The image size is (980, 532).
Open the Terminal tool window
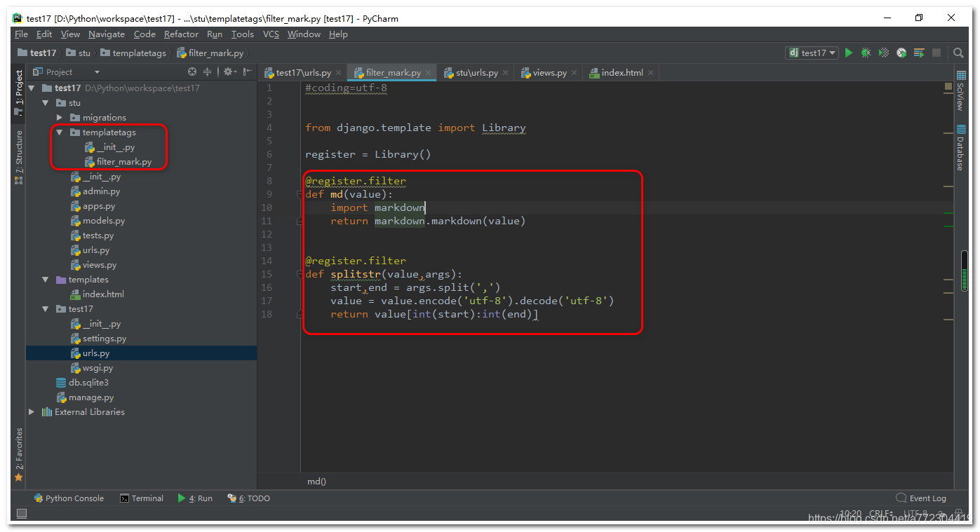tap(142, 498)
